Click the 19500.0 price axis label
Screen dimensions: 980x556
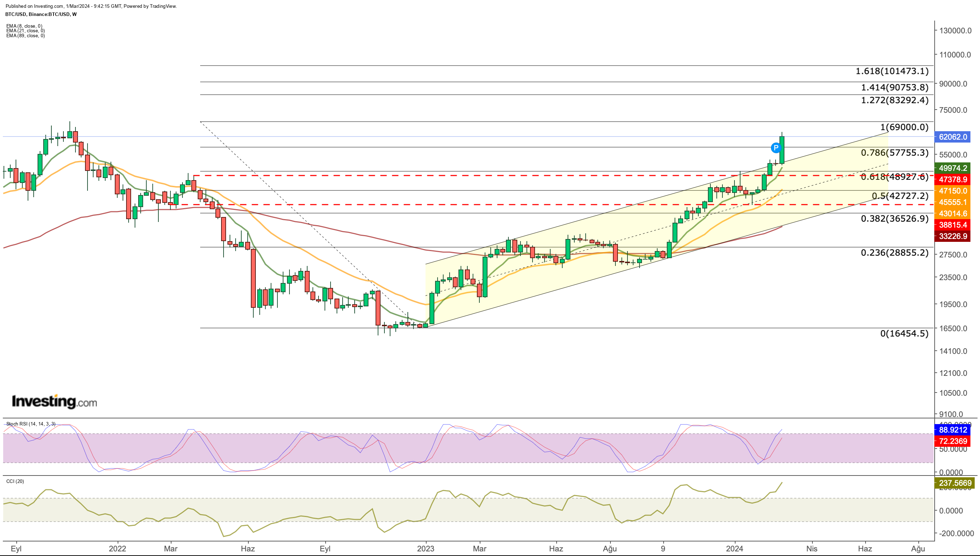(953, 305)
